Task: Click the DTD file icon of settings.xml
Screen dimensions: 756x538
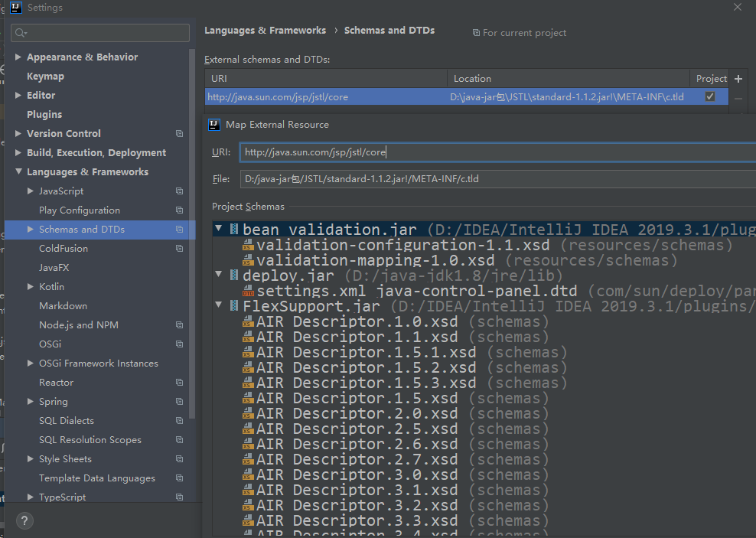Action: coord(249,291)
